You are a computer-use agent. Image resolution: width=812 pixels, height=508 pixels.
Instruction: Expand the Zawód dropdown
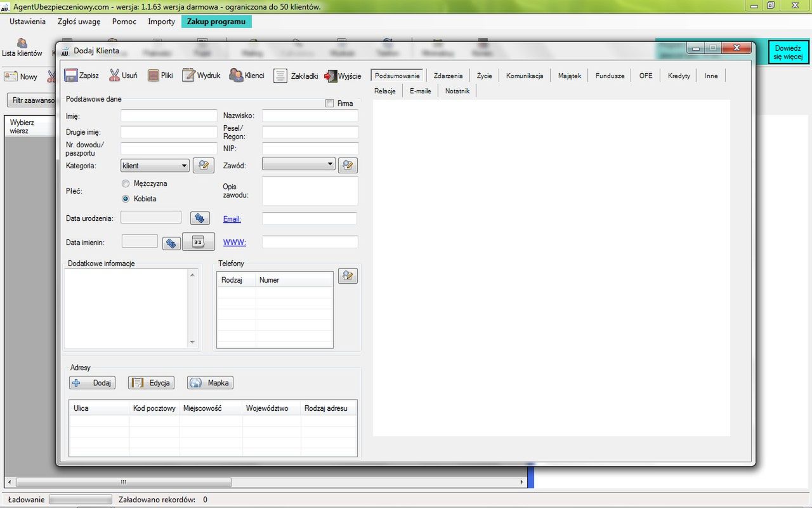pyautogui.click(x=330, y=164)
